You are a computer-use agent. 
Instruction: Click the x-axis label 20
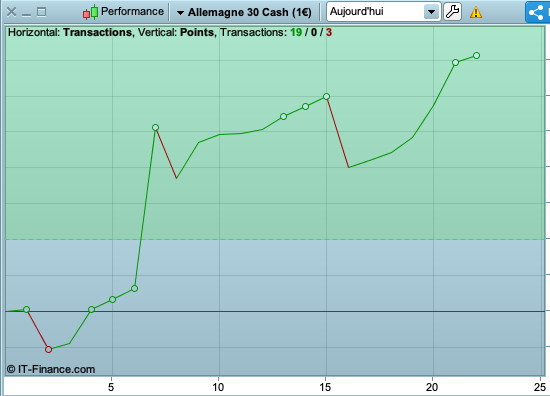[x=432, y=387]
